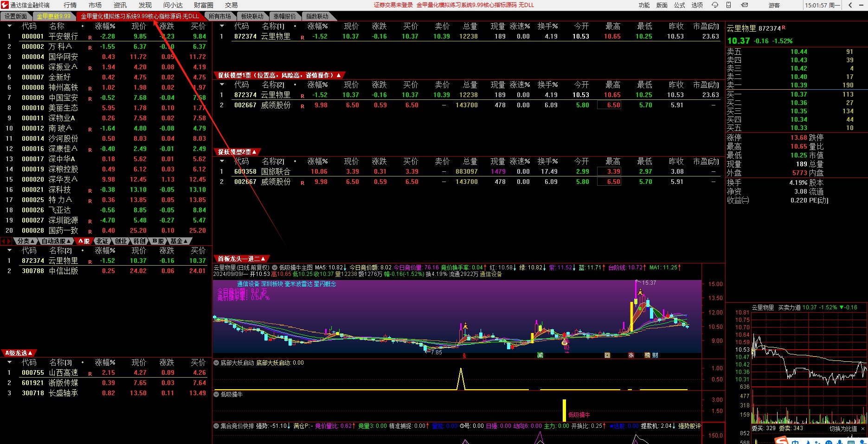Image resolution: width=868 pixels, height=444 pixels.
Task: Open the 市场 menu
Action: click(x=95, y=5)
